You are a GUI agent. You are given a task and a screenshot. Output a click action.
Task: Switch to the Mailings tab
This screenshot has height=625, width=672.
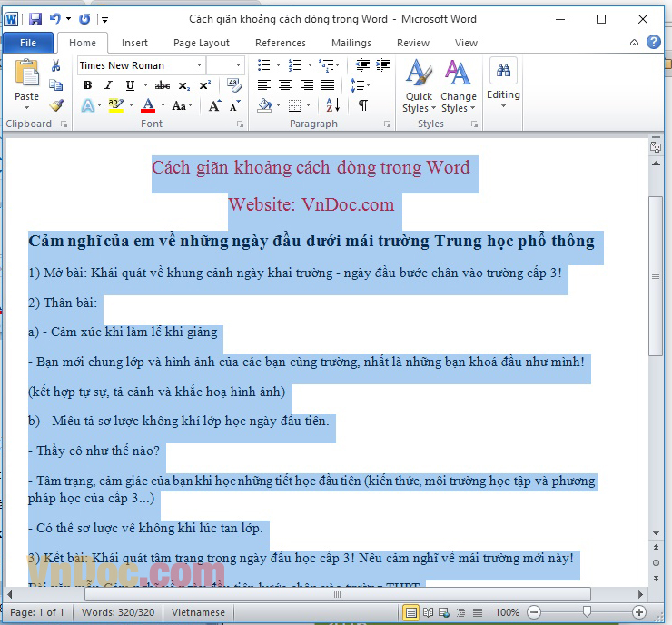coord(351,43)
